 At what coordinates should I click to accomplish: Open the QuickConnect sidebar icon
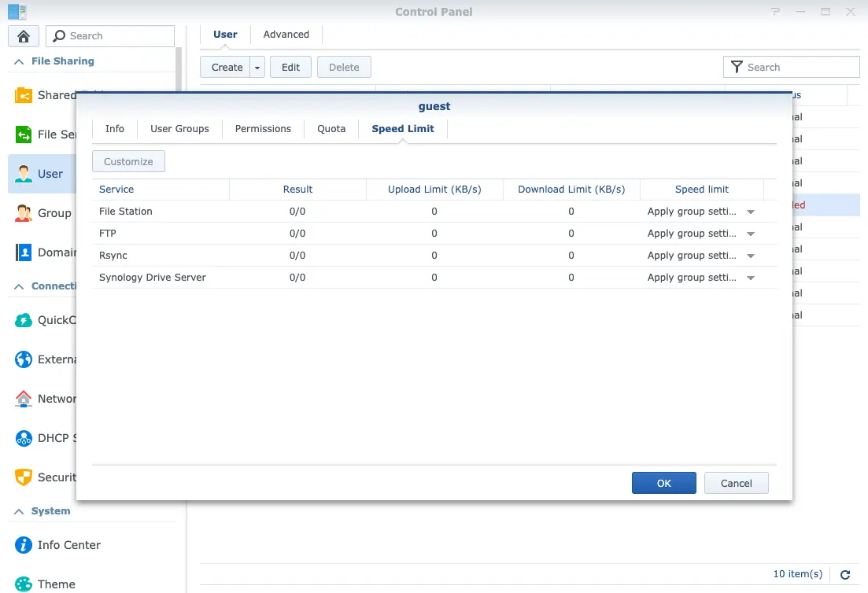tap(24, 320)
